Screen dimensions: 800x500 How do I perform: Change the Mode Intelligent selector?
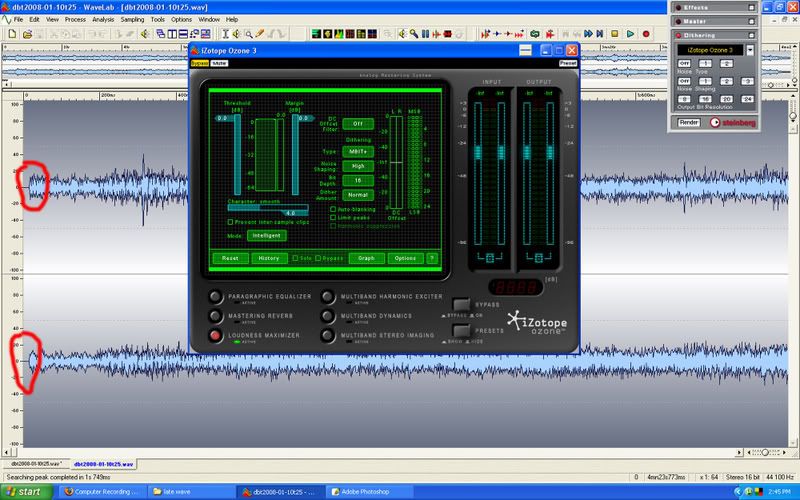pyautogui.click(x=266, y=235)
